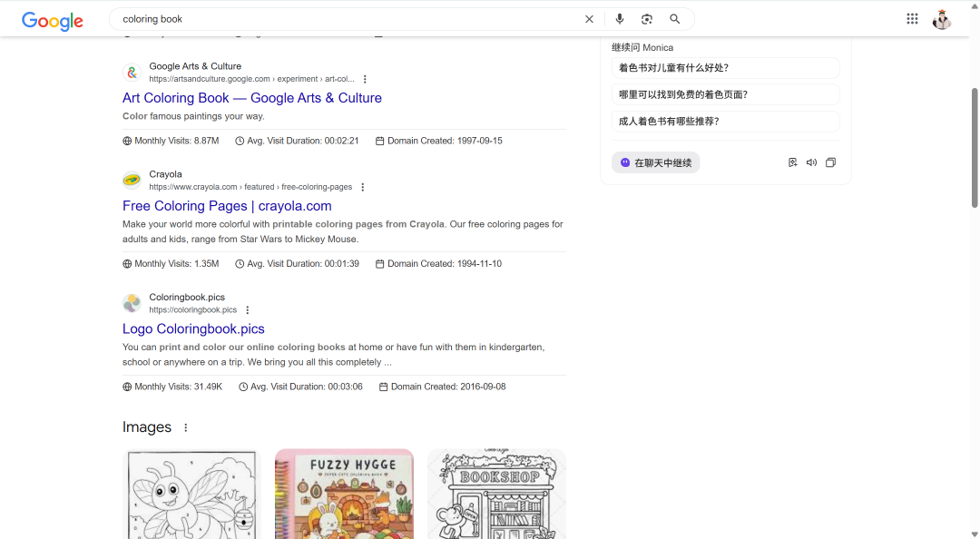This screenshot has width=980, height=539.
Task: Click the Images section heading
Action: [147, 427]
